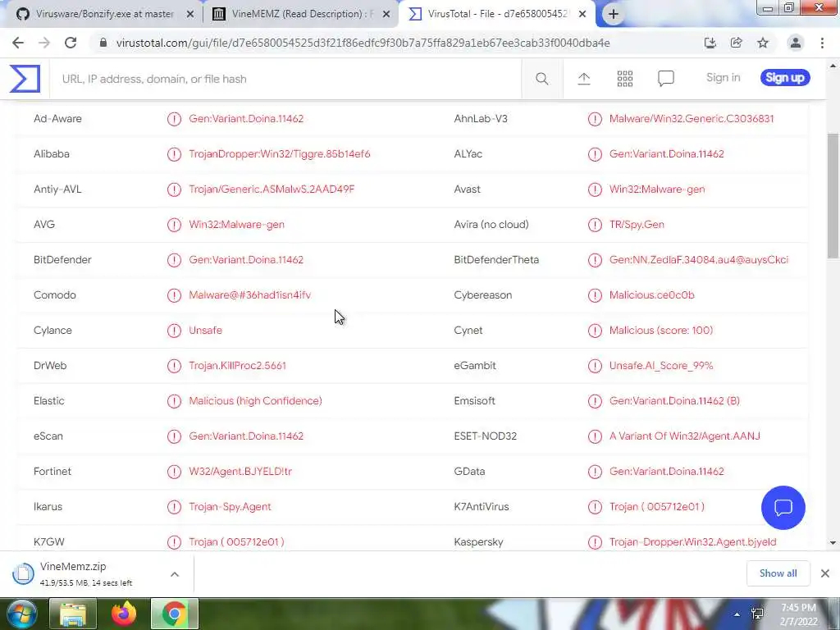The image size is (840, 630).
Task: Open the Chrome profile icon
Action: tap(796, 43)
